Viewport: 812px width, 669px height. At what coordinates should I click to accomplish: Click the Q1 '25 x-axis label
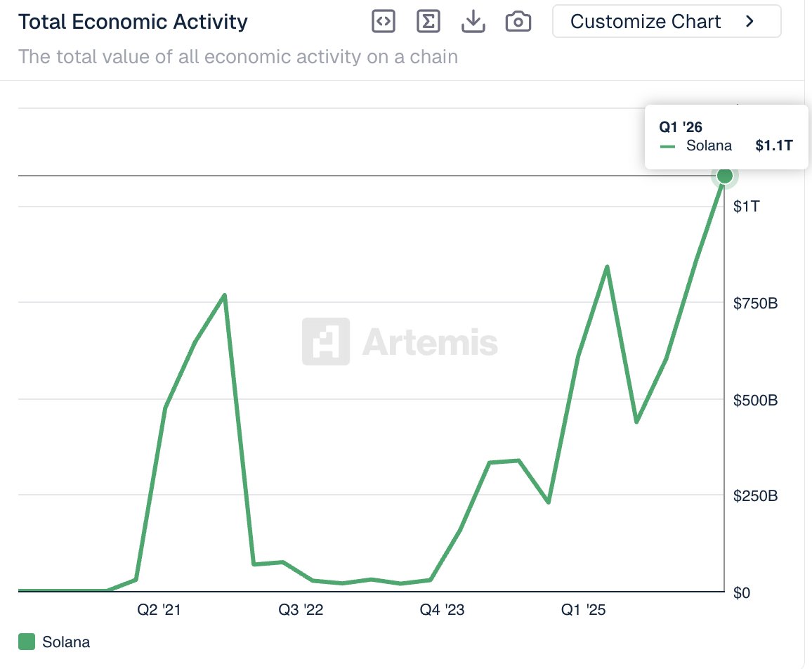[x=584, y=610]
